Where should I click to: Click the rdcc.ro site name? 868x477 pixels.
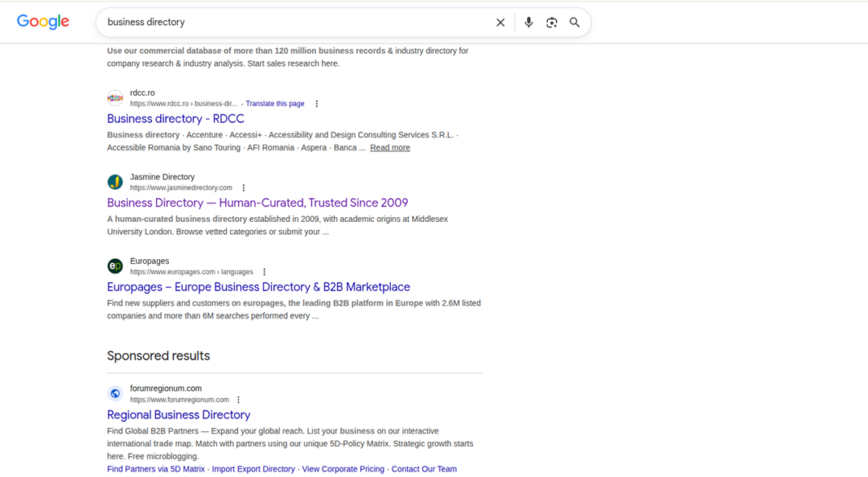(142, 93)
